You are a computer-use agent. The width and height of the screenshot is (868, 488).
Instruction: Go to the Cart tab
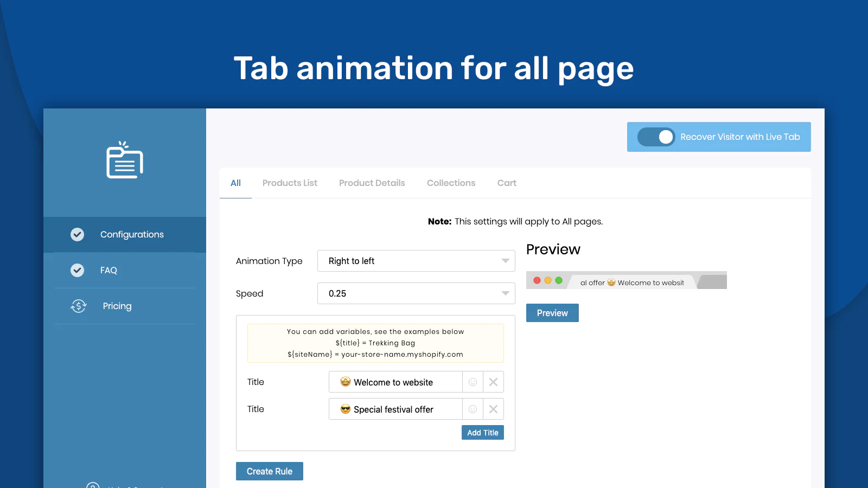507,183
